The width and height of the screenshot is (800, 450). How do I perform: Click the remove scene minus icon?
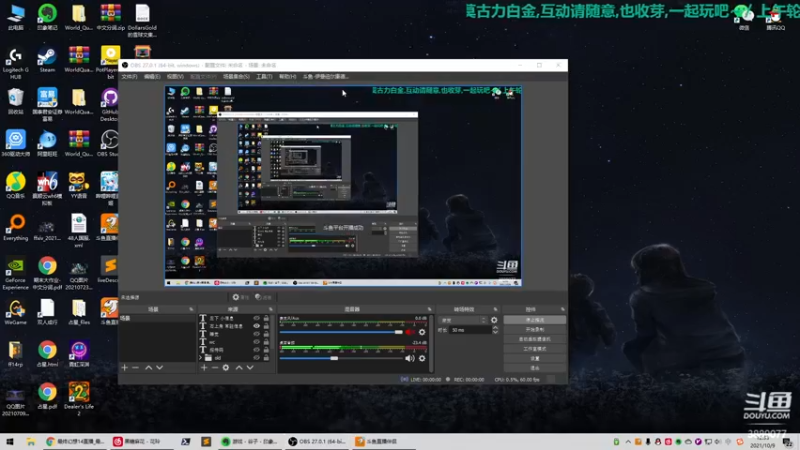135,367
